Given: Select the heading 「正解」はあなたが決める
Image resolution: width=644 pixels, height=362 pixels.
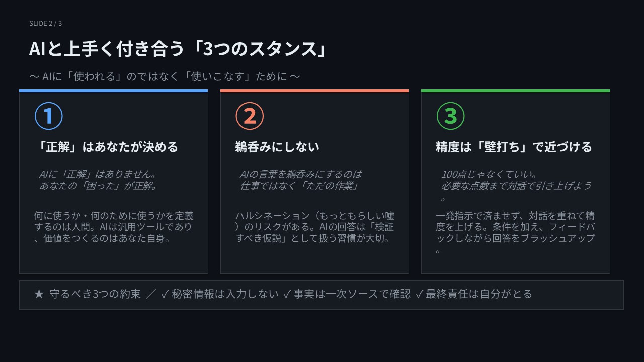Looking at the screenshot, I should (x=106, y=147).
